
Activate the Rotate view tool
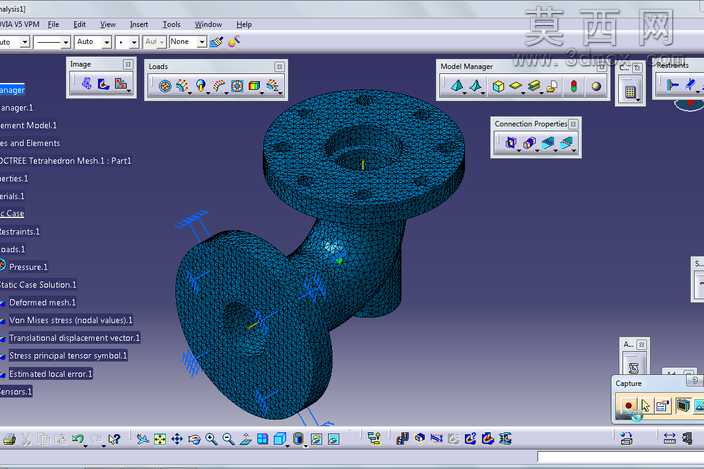pos(194,439)
